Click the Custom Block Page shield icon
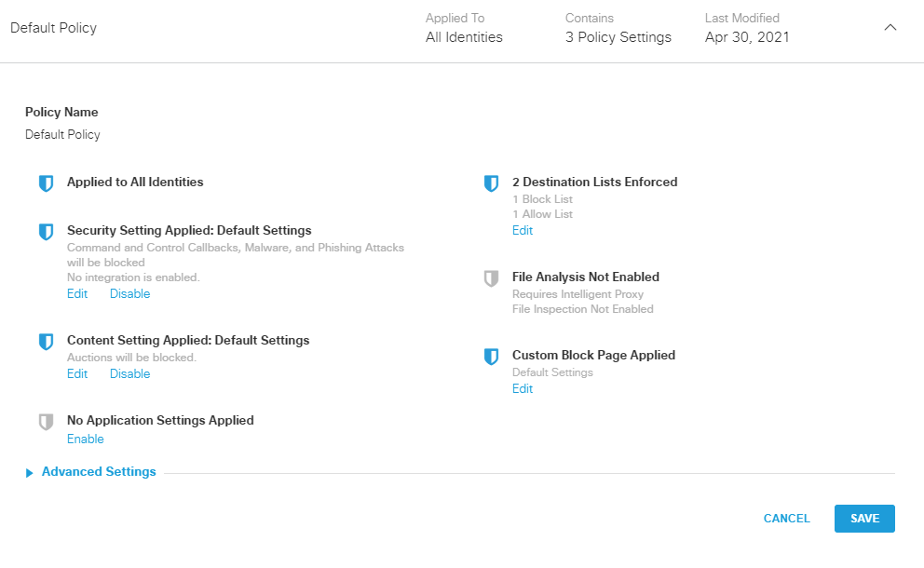The width and height of the screenshot is (924, 568). (x=491, y=357)
